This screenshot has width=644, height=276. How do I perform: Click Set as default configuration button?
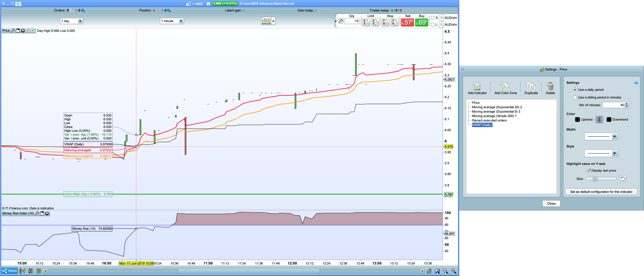[601, 192]
